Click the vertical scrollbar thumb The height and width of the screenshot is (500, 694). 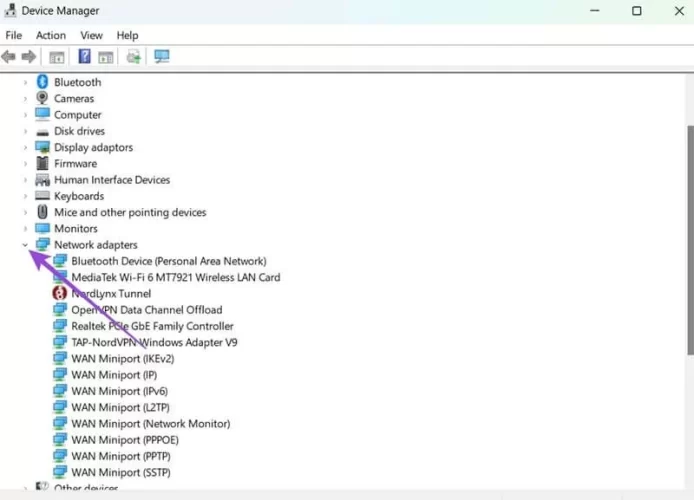[689, 240]
